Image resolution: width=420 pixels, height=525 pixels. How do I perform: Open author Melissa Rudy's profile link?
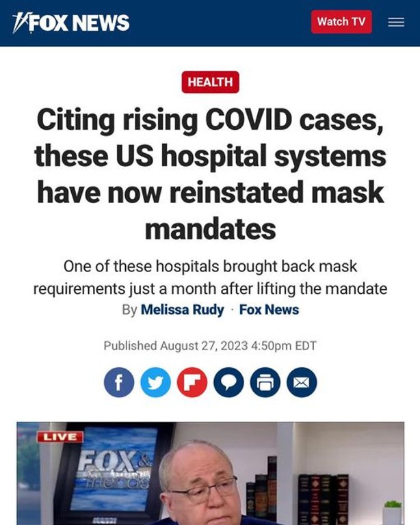click(x=182, y=310)
